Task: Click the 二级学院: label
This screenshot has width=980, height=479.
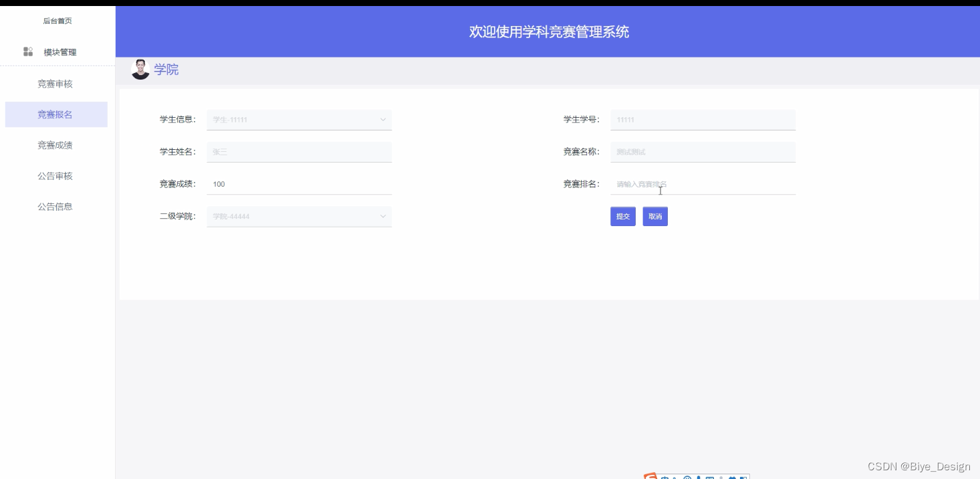Action: pyautogui.click(x=178, y=216)
